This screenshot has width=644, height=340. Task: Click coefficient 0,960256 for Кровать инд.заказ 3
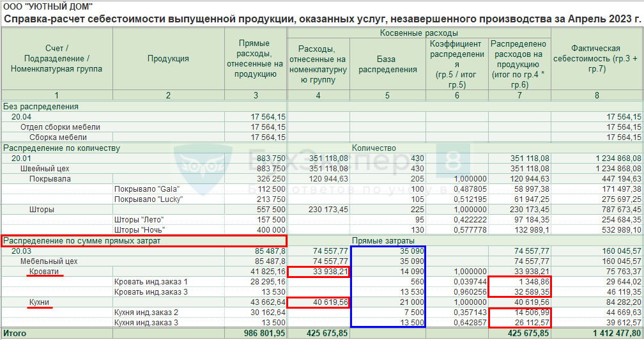click(457, 292)
